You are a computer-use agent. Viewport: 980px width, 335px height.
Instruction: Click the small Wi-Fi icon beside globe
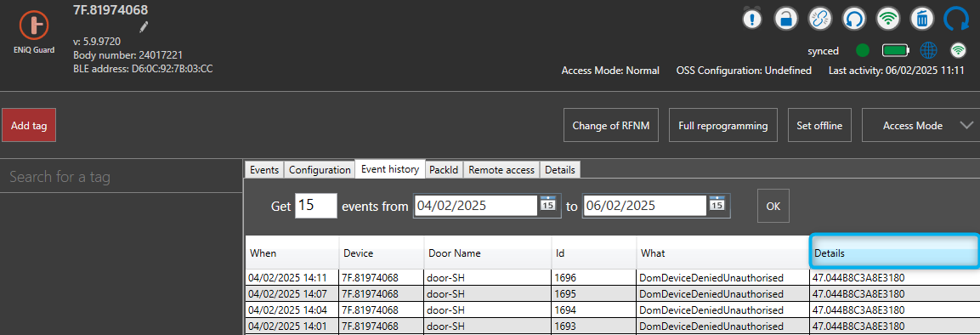point(958,51)
